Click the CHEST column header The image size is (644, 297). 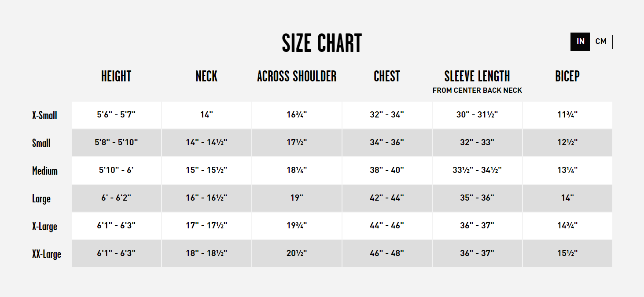coord(387,77)
